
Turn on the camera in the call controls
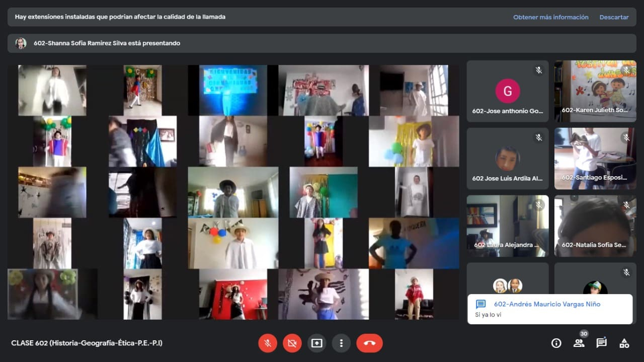point(292,343)
